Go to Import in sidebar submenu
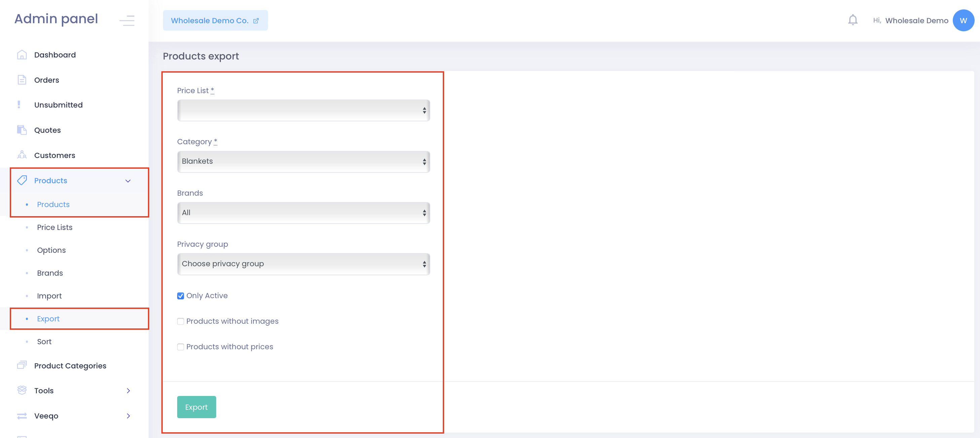The height and width of the screenshot is (438, 980). click(49, 296)
